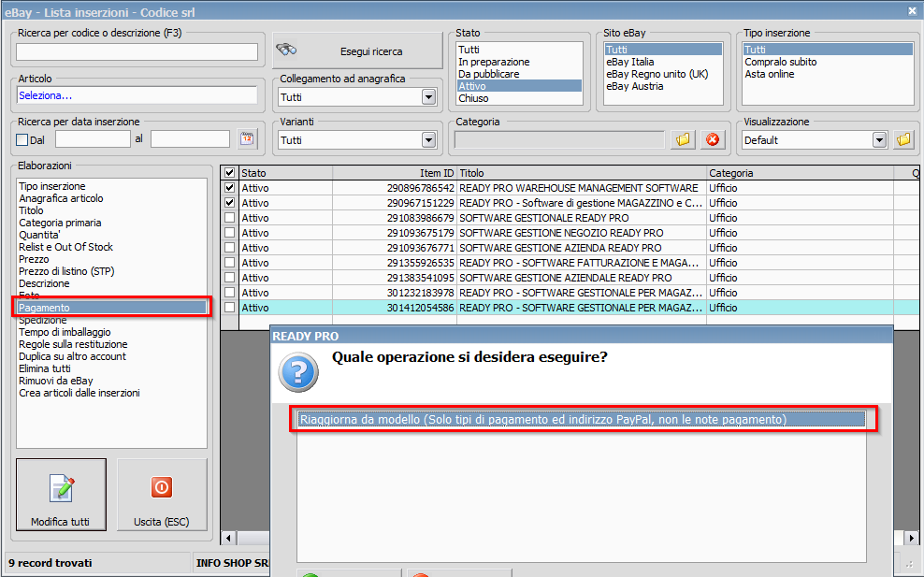The width and height of the screenshot is (924, 577).
Task: Open the Collegamento ad anagrafica dropdown
Action: pyautogui.click(x=429, y=96)
